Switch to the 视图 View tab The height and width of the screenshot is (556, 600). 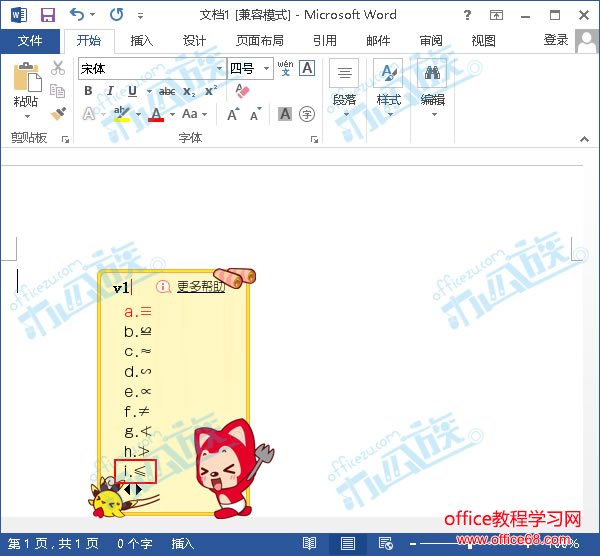484,41
